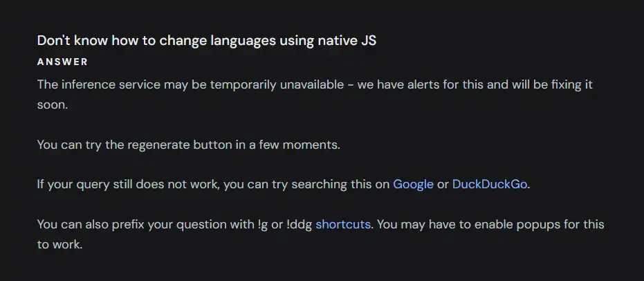Image resolution: width=644 pixels, height=281 pixels.
Task: Click "The inference service" at paragraph start
Action: pos(98,85)
